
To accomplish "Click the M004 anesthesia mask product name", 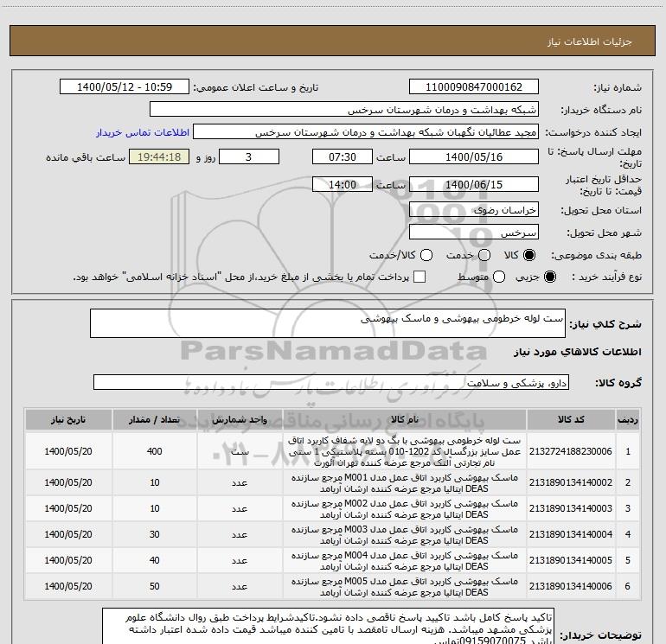I will [405, 561].
